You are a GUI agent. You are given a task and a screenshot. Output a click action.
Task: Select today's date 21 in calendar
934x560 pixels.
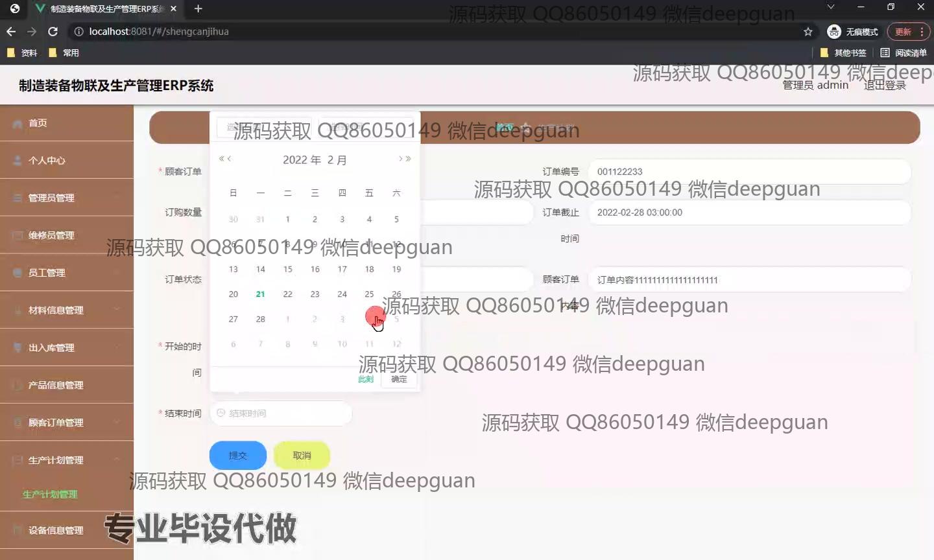(260, 294)
